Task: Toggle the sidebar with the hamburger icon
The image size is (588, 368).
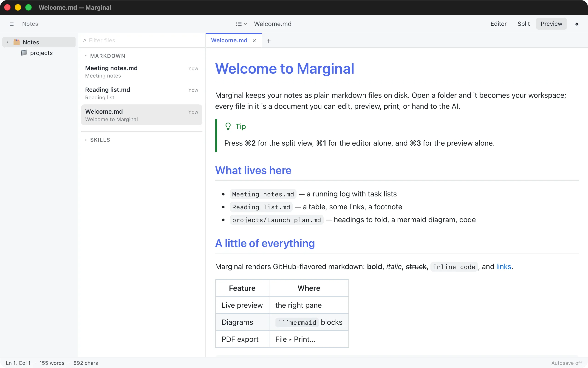Action: pos(12,24)
